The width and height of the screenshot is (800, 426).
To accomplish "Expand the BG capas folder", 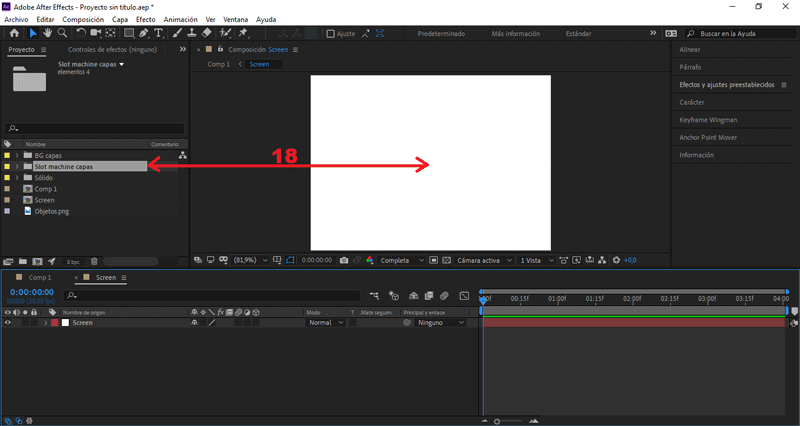I will tap(17, 155).
